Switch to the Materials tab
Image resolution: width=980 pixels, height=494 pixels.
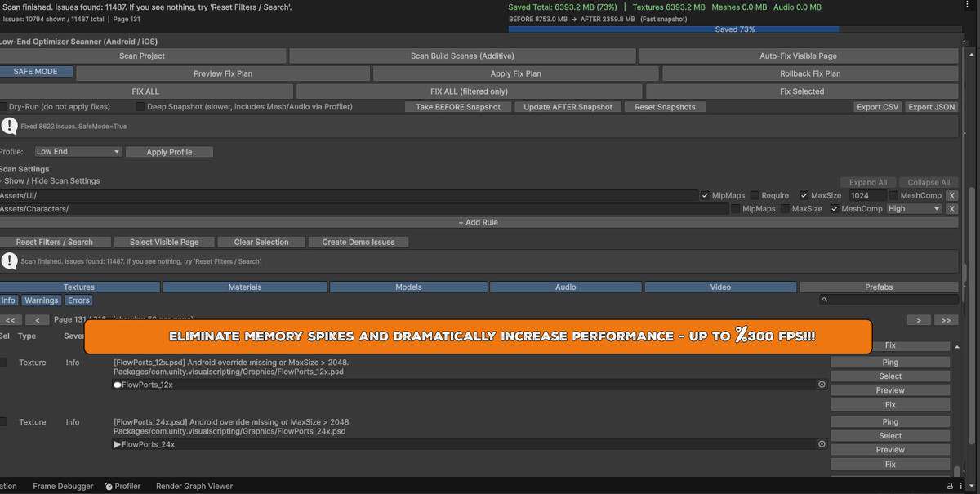pos(245,287)
